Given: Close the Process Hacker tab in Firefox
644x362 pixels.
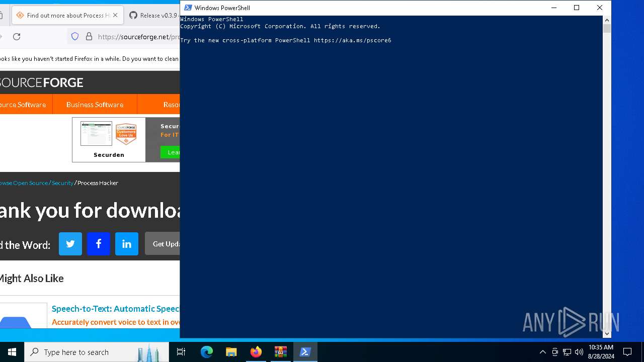Looking at the screenshot, I should [115, 15].
